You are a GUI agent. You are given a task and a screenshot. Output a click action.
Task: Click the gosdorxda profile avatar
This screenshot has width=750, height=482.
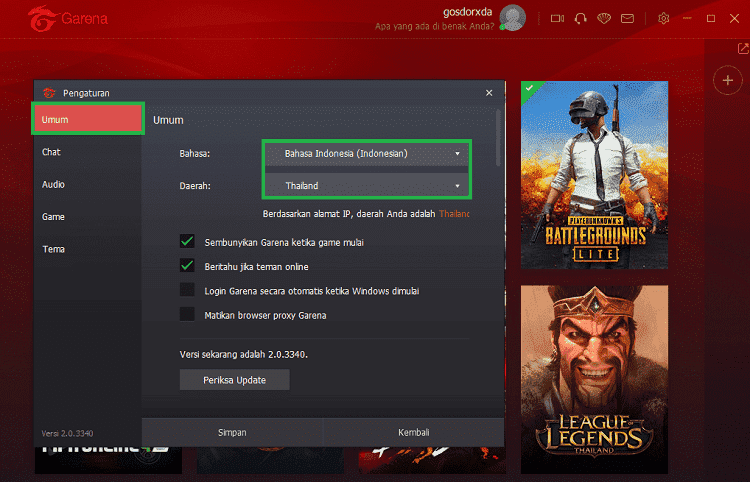pos(513,18)
